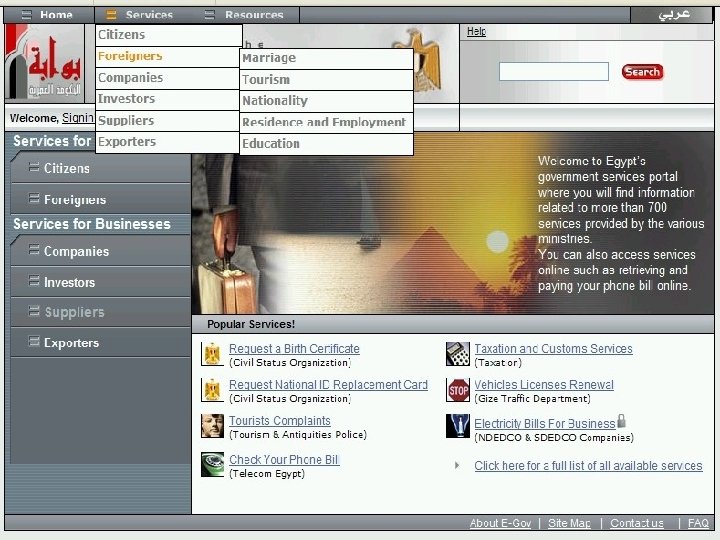Open Check Your Phone Bill link
720x540 pixels.
point(284,459)
